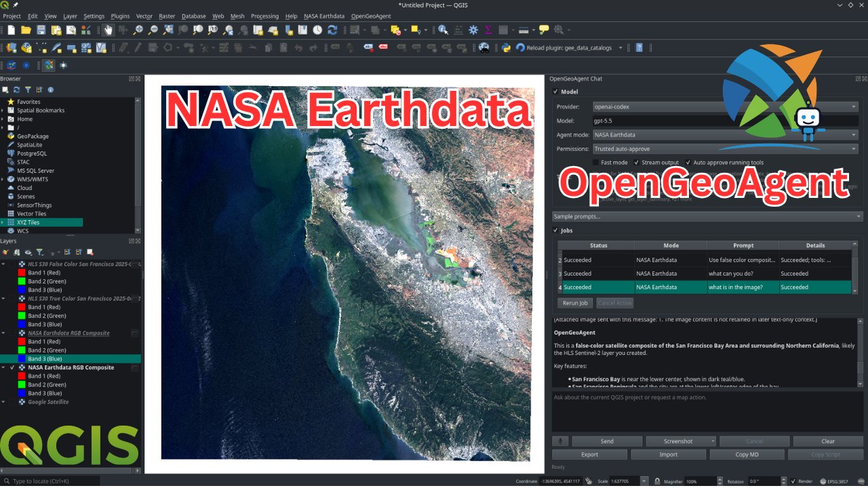Select the job row 'what can you do?'
This screenshot has height=488, width=868.
click(x=704, y=274)
